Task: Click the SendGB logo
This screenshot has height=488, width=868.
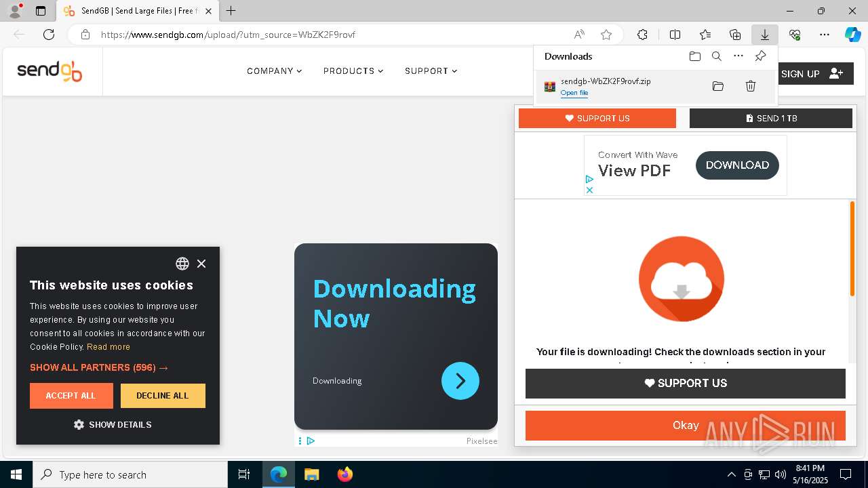Action: (x=50, y=71)
